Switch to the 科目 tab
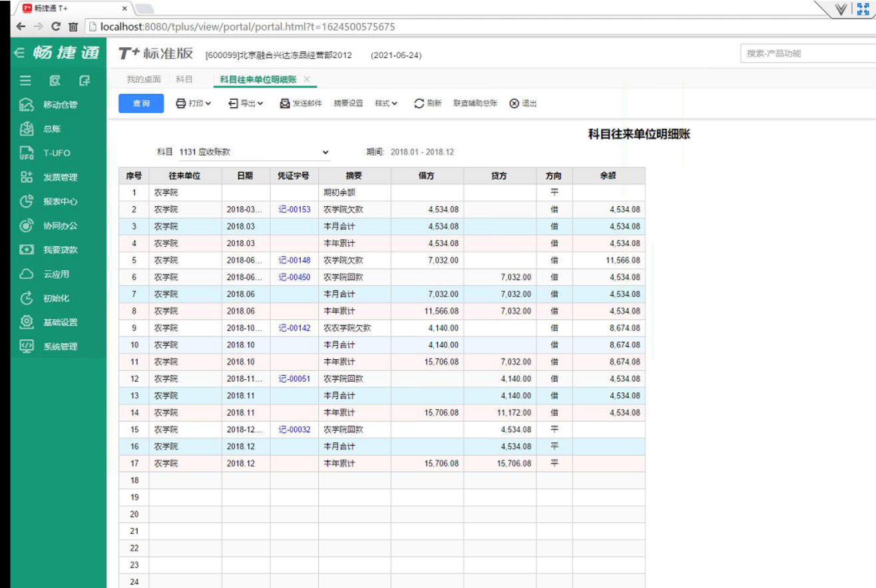The image size is (876, 588). tap(184, 79)
